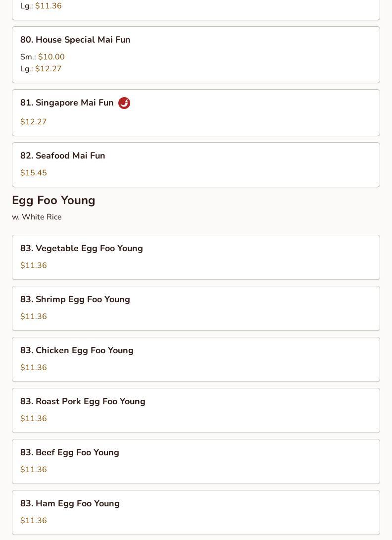The image size is (392, 540).
Task: Select 83. Shrimp Egg Foo Young
Action: (196, 308)
